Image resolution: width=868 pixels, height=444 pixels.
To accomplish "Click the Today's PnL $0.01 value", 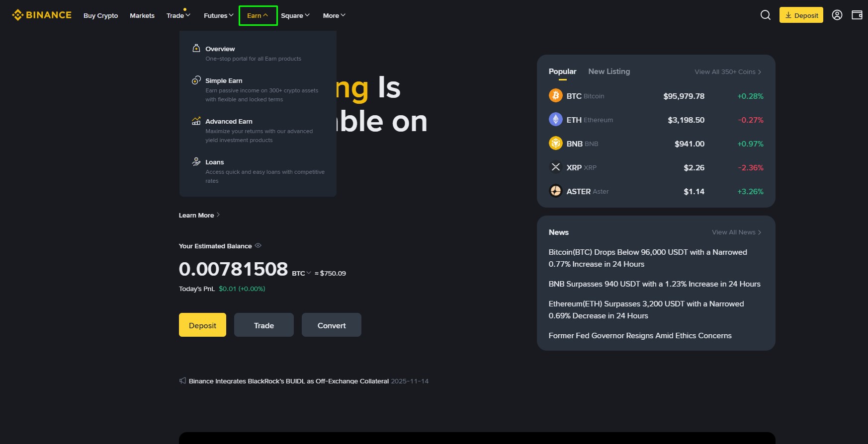I will click(x=242, y=289).
